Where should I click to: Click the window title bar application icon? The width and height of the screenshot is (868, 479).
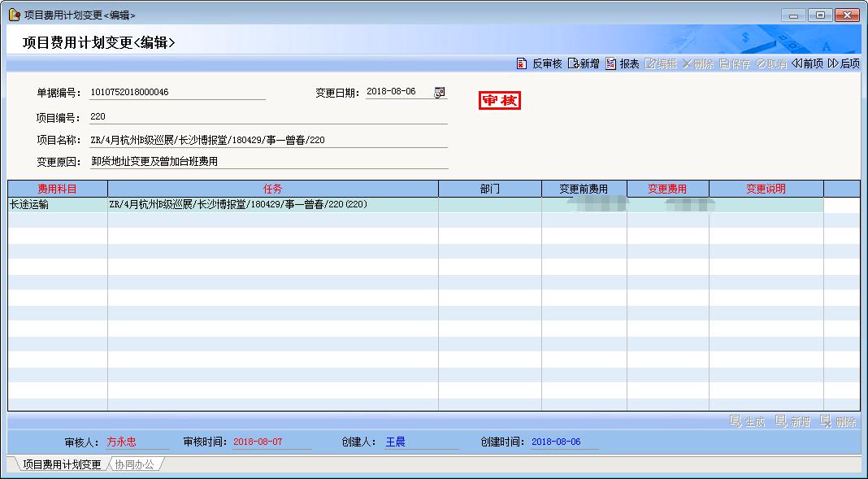[14, 15]
